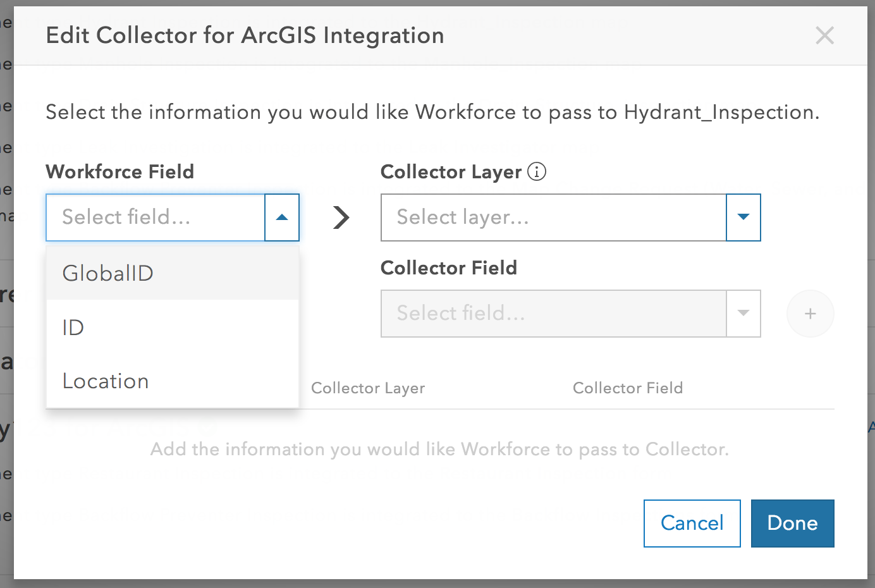
Task: Click the dialog title 'Edit Collector for ArcGIS Integration'
Action: tap(245, 35)
